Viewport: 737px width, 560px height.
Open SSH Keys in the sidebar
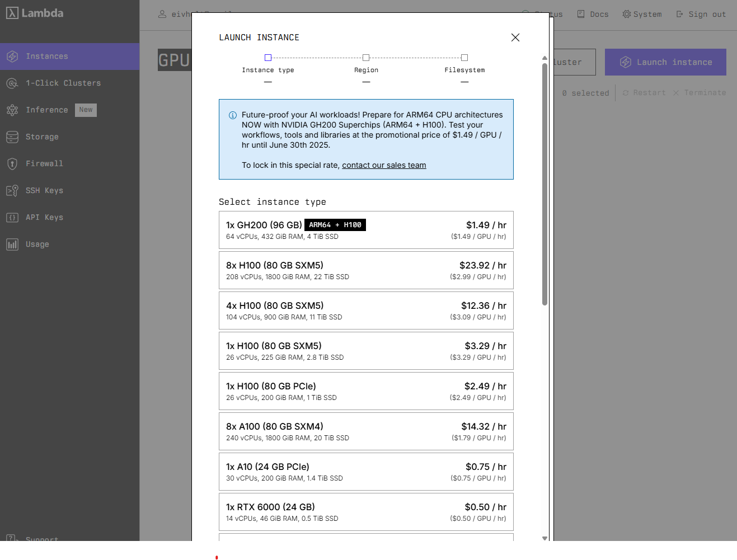coord(69,191)
